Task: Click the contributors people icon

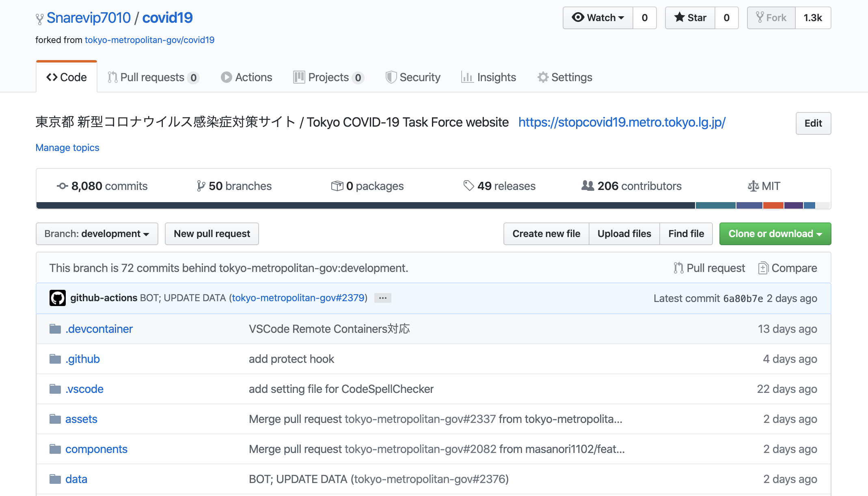Action: coord(587,185)
